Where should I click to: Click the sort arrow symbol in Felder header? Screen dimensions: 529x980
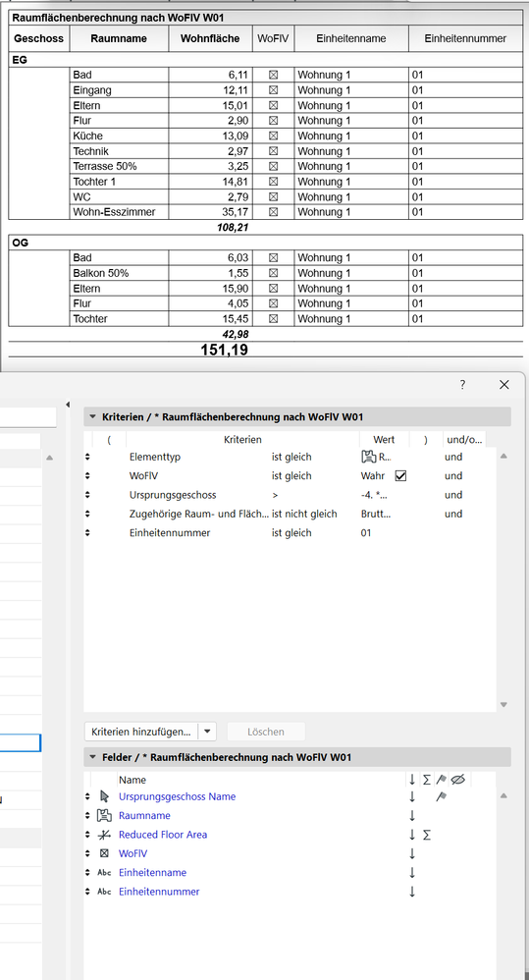pos(412,780)
